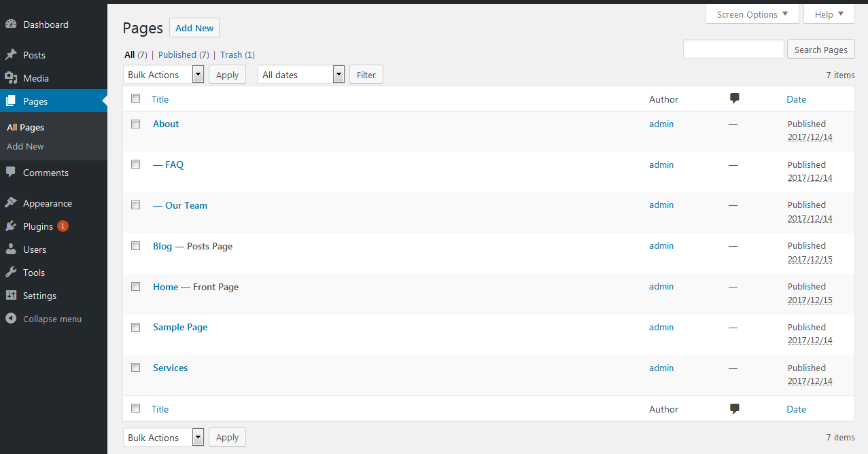Viewport: 868px width, 454px height.
Task: Click the Plugins update count badge
Action: (63, 226)
